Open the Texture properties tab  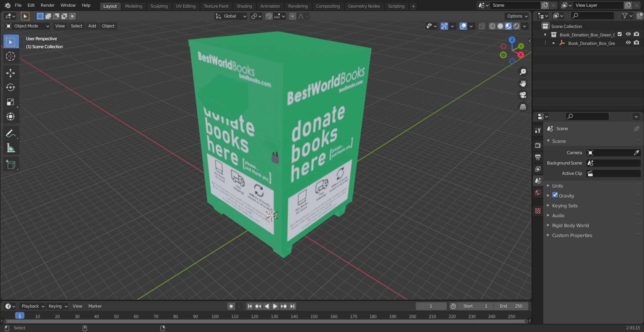pyautogui.click(x=538, y=211)
